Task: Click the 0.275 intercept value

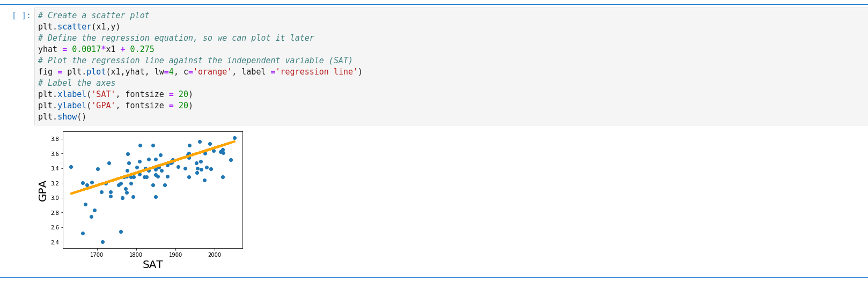Action: click(142, 49)
